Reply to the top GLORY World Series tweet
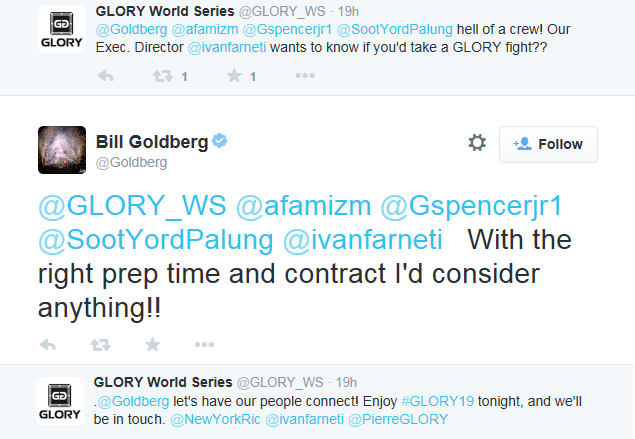Viewport: 635px width, 439px height. tap(106, 76)
